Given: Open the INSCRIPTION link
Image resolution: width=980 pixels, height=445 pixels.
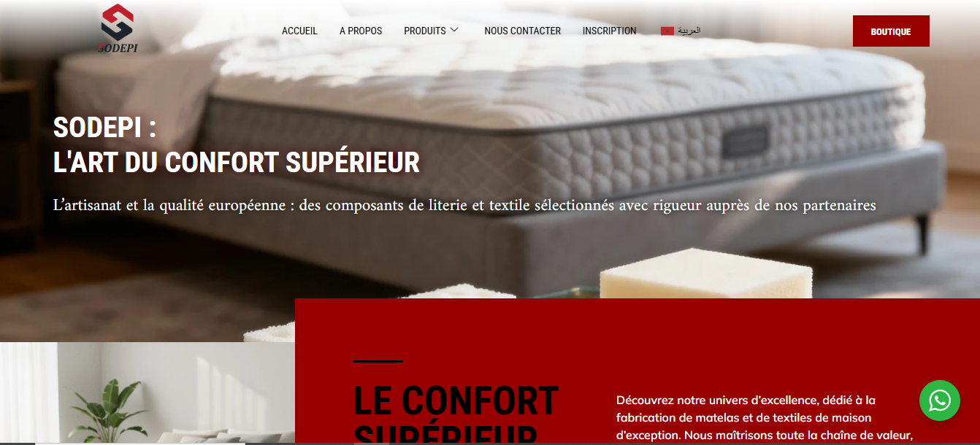Looking at the screenshot, I should 610,31.
